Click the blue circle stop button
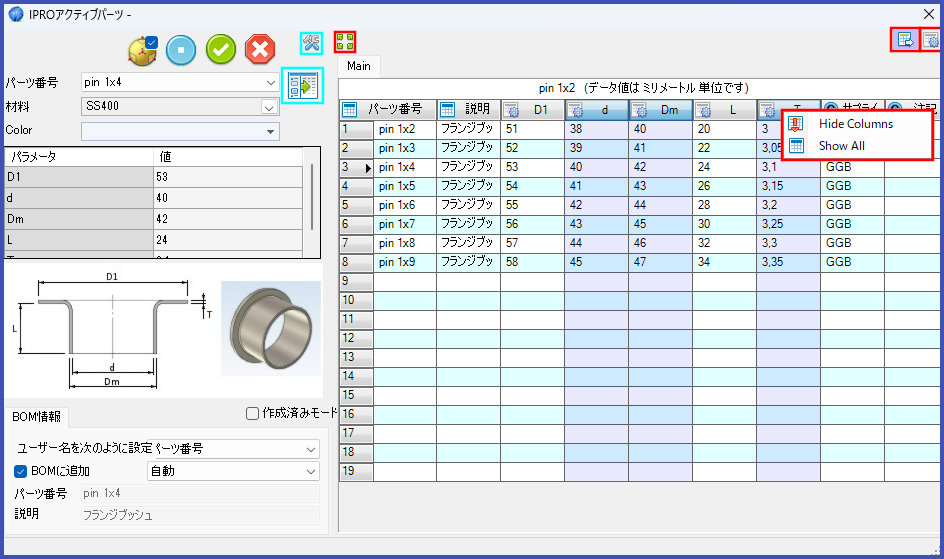944x559 pixels. [181, 50]
